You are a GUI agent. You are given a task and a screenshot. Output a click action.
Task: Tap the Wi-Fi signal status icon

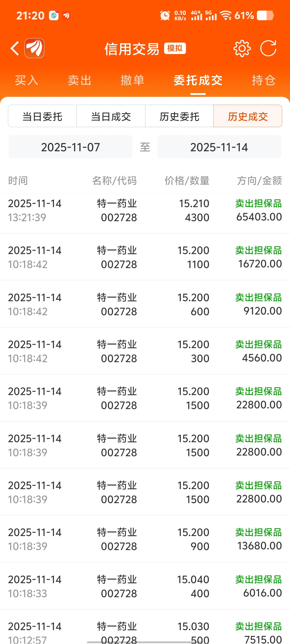click(x=226, y=15)
